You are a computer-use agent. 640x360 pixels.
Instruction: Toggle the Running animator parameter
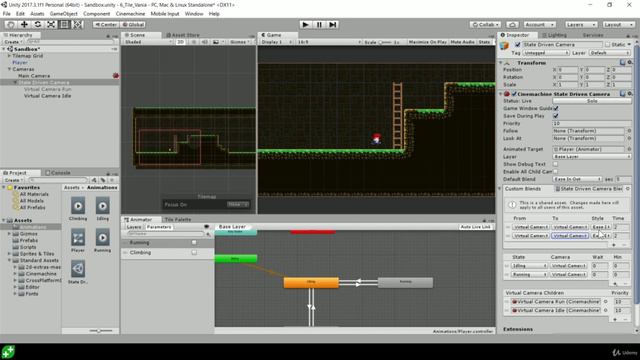tap(194, 242)
